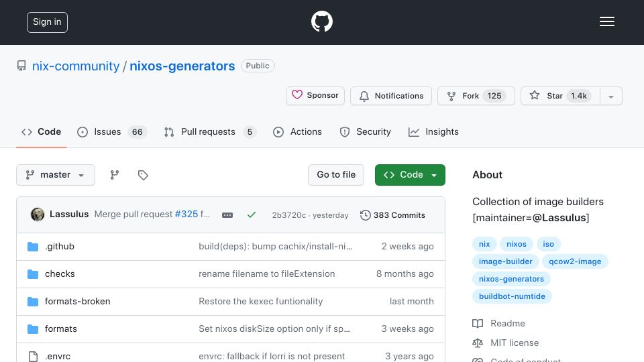Screen dimensions: 644x362
Task: Open the master branch selector dropdown
Action: pyautogui.click(x=56, y=175)
